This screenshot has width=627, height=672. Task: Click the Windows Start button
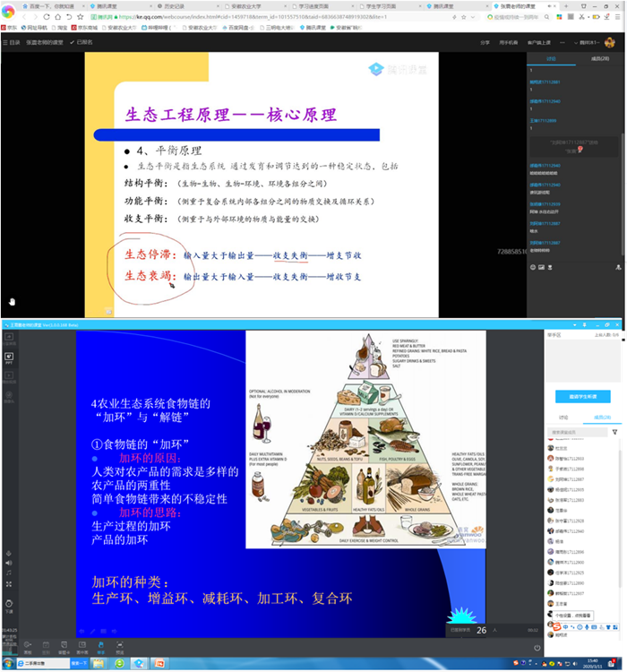pyautogui.click(x=7, y=665)
